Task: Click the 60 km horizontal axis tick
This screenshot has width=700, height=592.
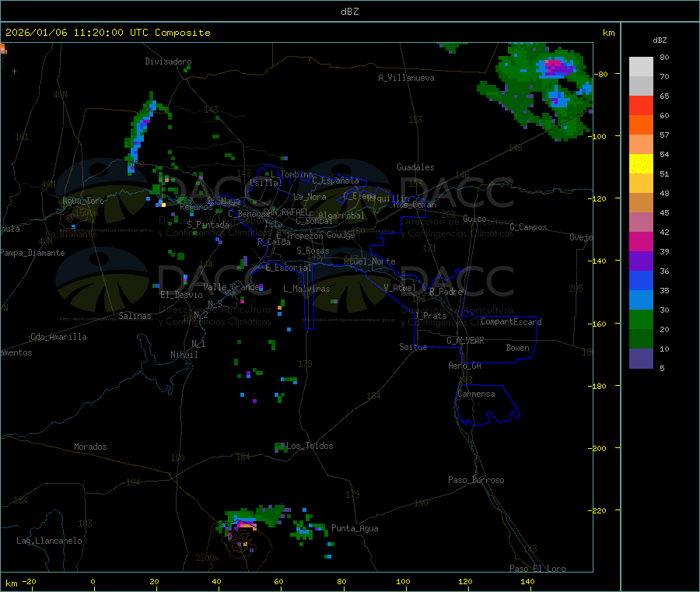Action: (278, 582)
